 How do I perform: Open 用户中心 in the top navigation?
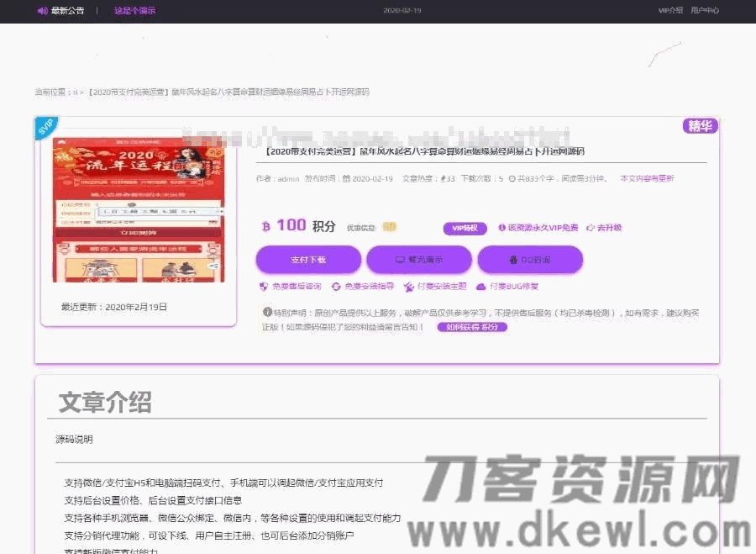pyautogui.click(x=705, y=11)
